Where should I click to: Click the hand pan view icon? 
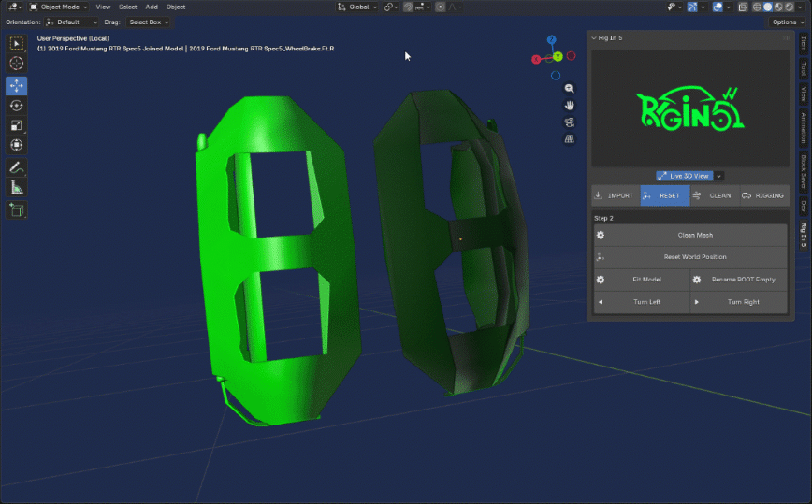point(569,106)
